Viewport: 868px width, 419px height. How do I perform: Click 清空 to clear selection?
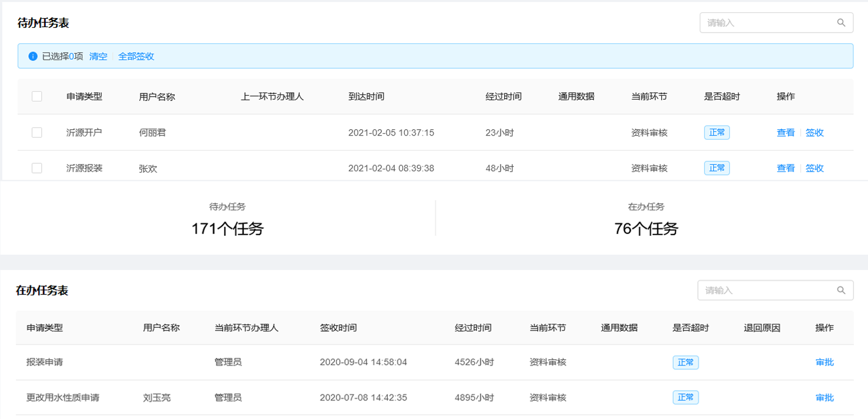[x=98, y=56]
